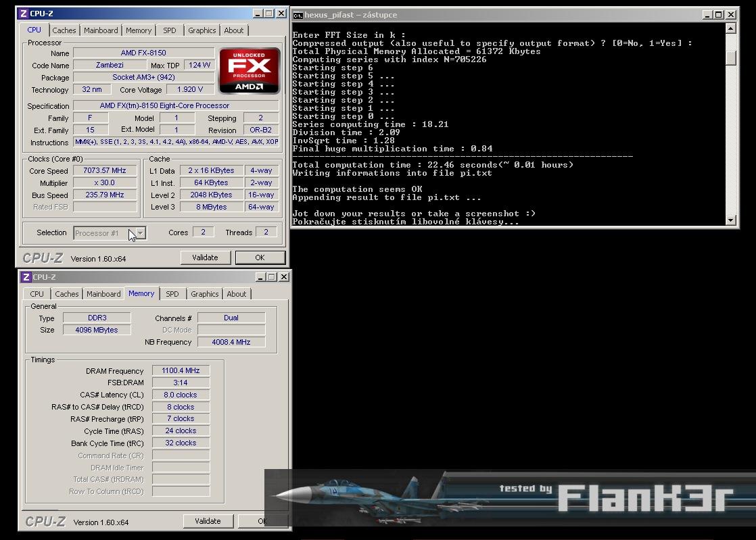Click Validate button in lower CPU-Z Memory window
The image size is (756, 540).
click(x=208, y=521)
